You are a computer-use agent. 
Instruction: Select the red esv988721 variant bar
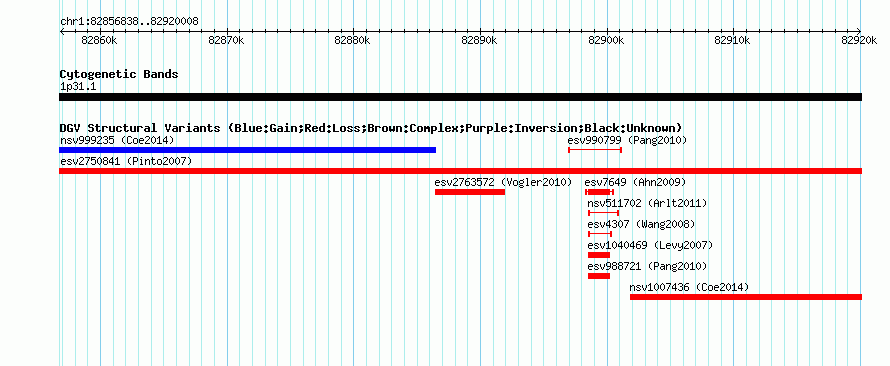click(599, 276)
